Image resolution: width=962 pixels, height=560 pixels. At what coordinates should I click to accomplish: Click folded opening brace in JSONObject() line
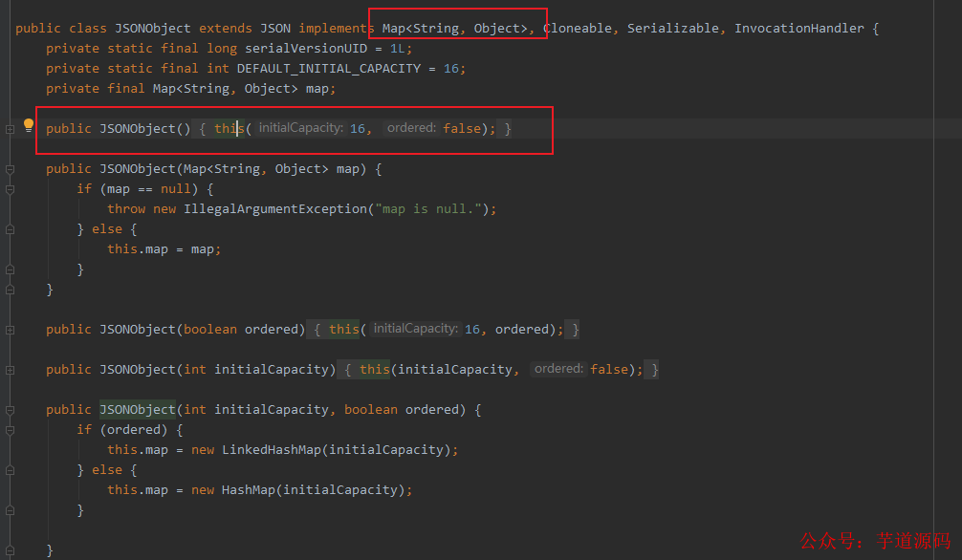point(202,129)
